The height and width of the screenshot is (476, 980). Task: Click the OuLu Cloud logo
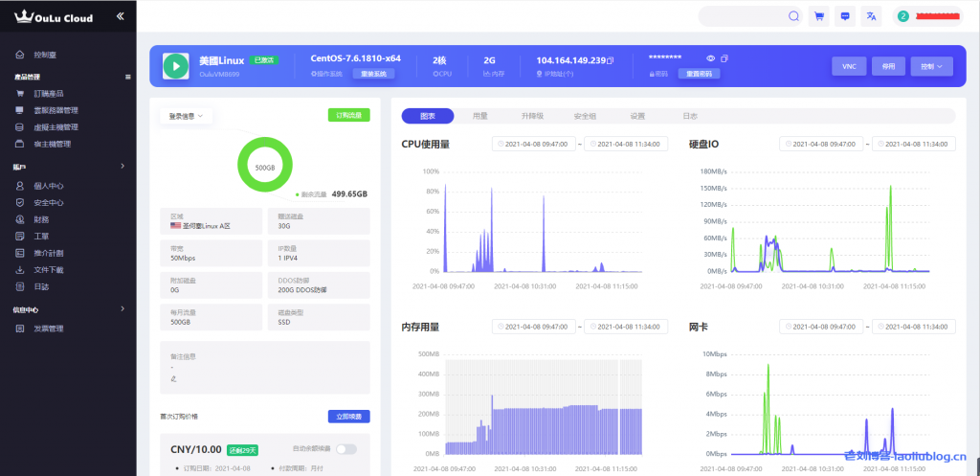(54, 17)
